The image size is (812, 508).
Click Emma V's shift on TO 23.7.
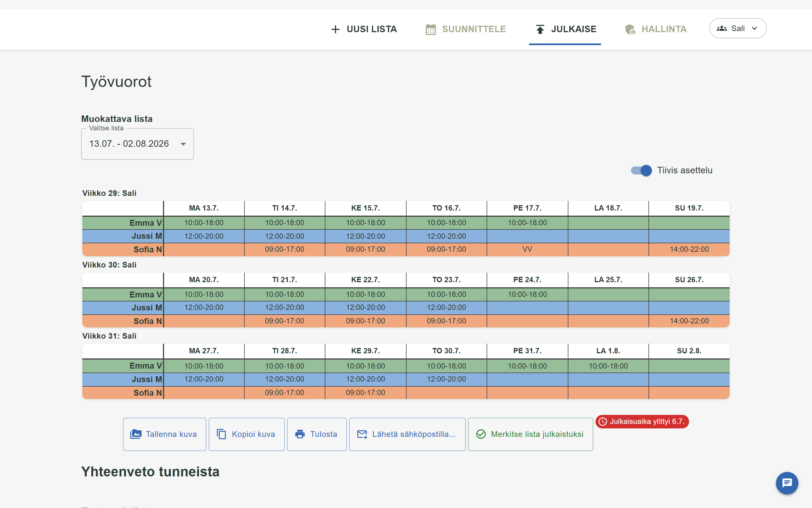coord(446,294)
